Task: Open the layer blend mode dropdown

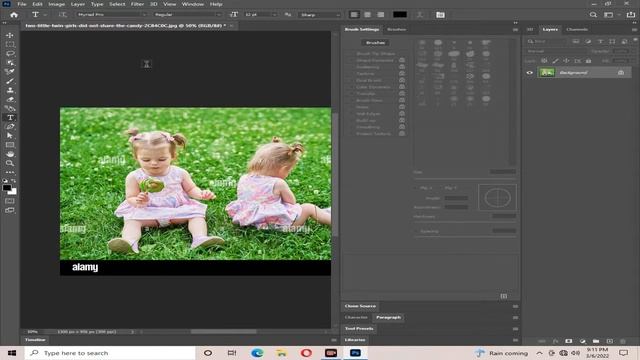Action: [556, 51]
